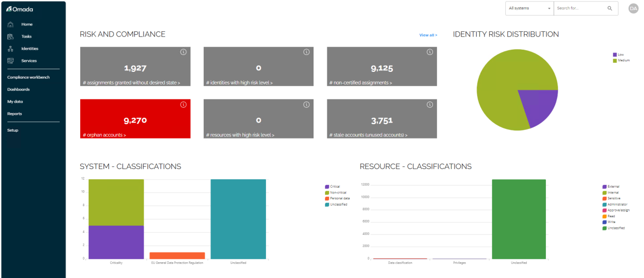Info icon on assignments without desired state
The image size is (644, 278).
[x=183, y=52]
